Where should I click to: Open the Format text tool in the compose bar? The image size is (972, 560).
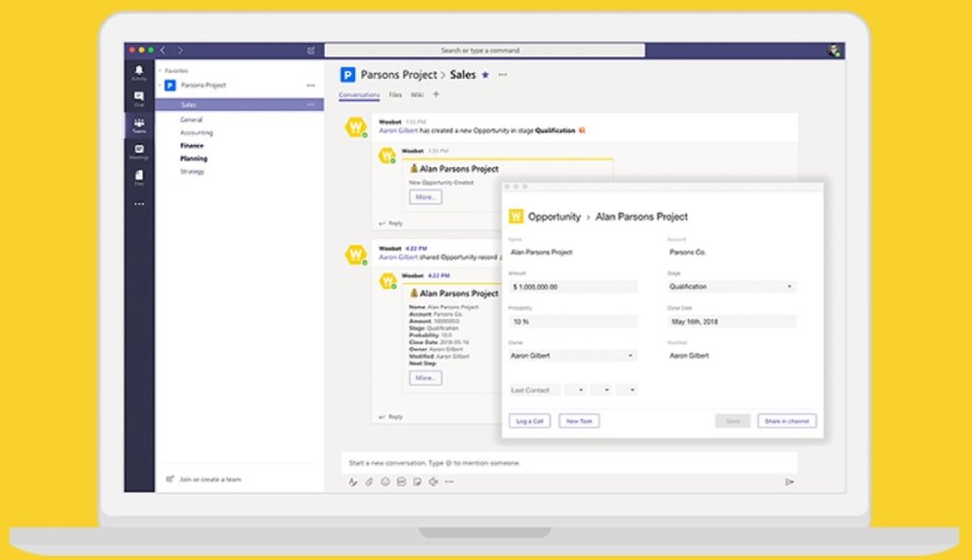353,482
